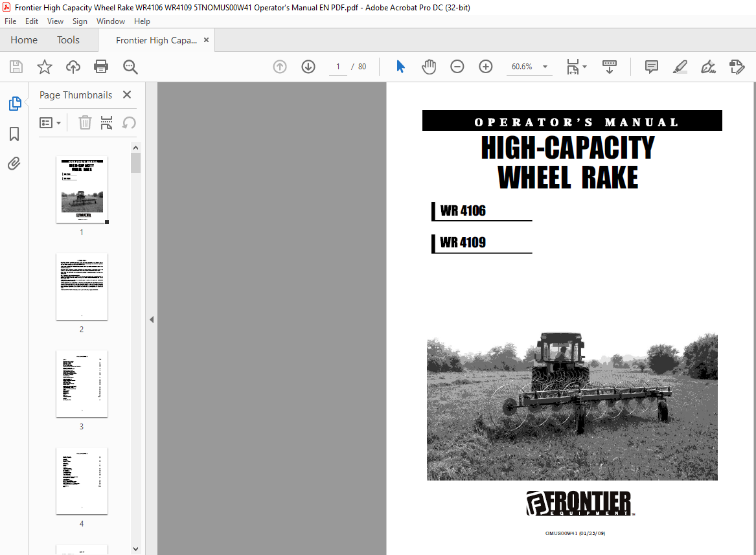Zoom in with plus button
This screenshot has height=555, width=756.
485,67
